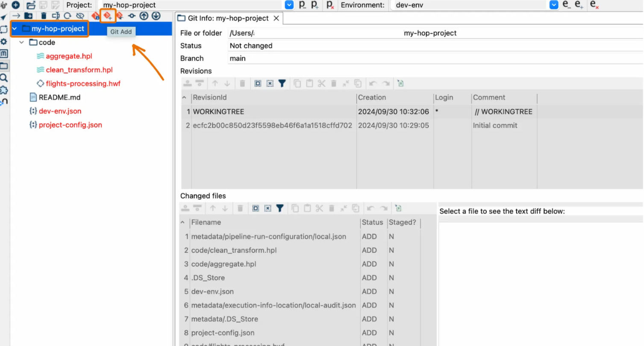Close the Git Info: my-hop-project tab
Viewport: 644px width, 346px height.
tap(276, 18)
